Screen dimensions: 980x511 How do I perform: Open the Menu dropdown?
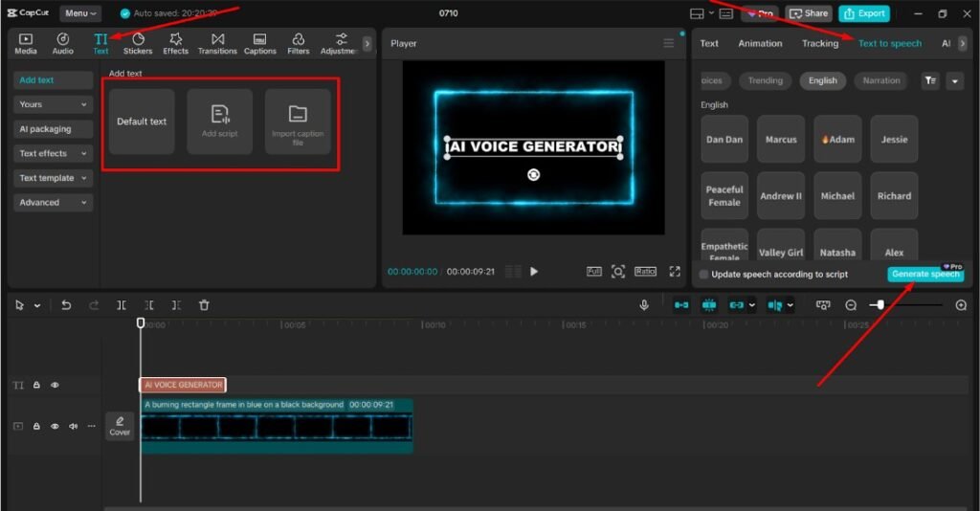pos(80,13)
